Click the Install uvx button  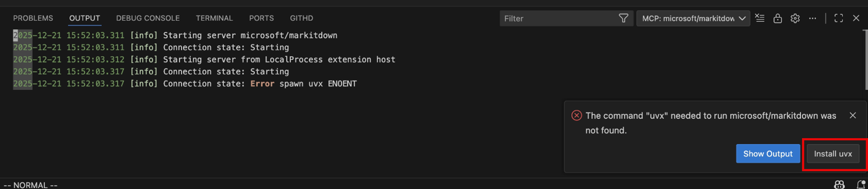pos(833,154)
